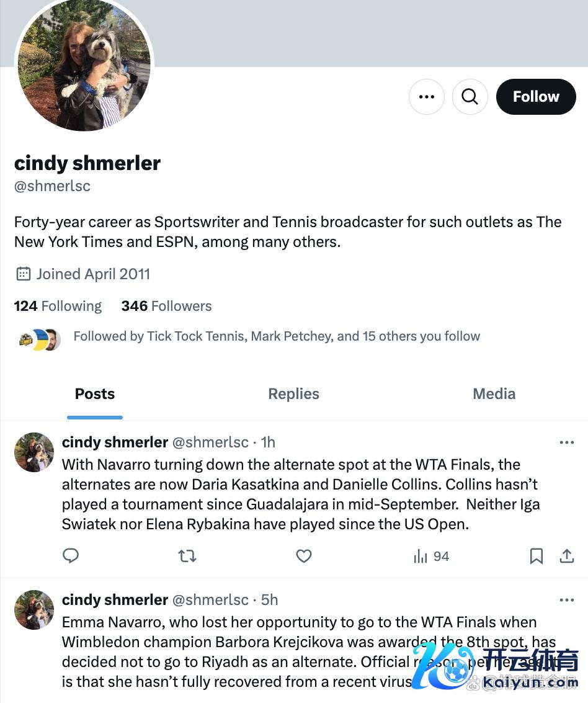Viewport: 588px width, 703px height.
Task: View followers you know: Tick Tock Tennis
Action: click(x=276, y=336)
